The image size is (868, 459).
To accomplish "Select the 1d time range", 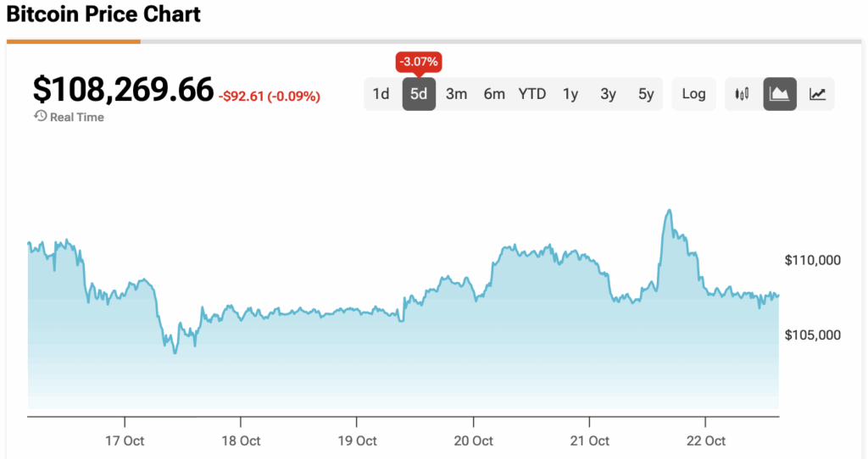I will pyautogui.click(x=381, y=94).
